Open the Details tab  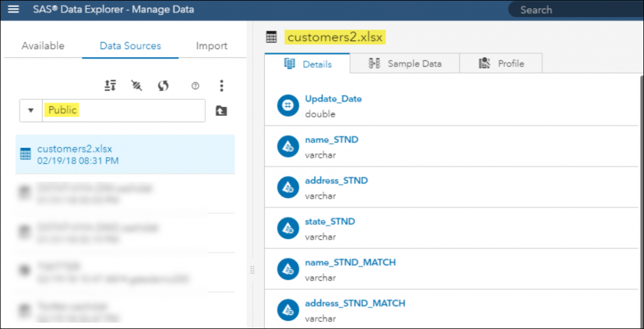coord(308,64)
